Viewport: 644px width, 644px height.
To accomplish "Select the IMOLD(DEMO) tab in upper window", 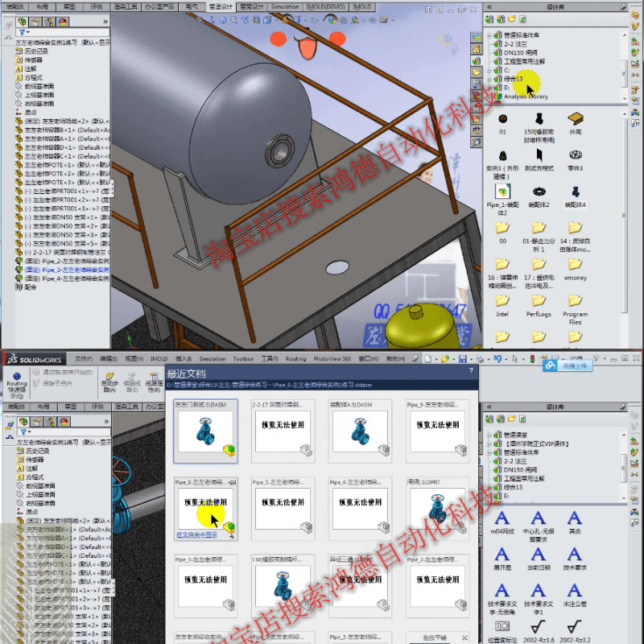I will click(326, 6).
